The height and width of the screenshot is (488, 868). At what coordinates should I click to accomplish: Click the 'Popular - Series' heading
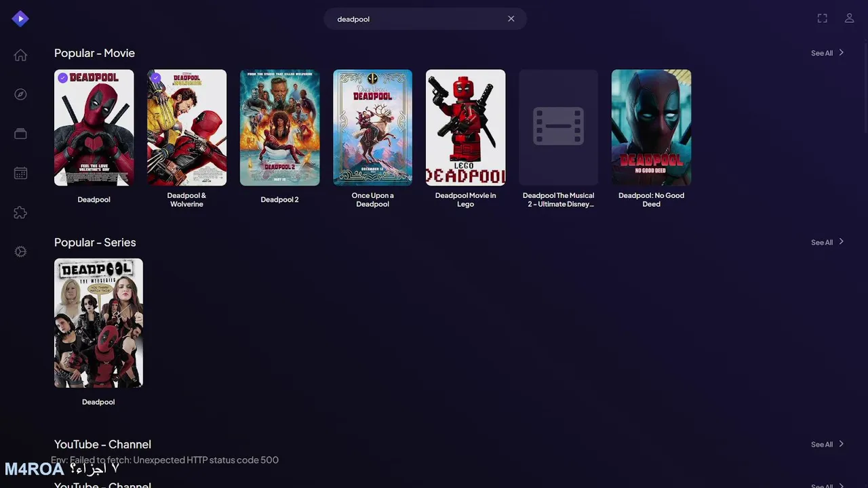point(95,242)
